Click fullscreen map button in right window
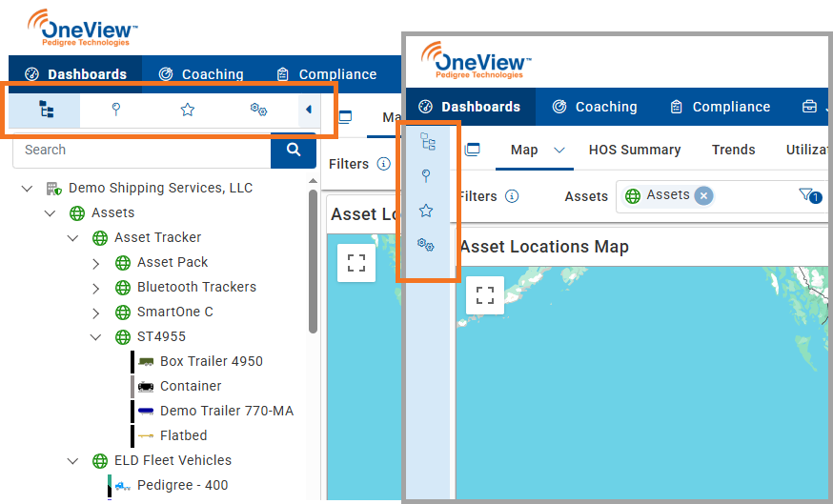Image resolution: width=833 pixels, height=504 pixels. (x=485, y=295)
